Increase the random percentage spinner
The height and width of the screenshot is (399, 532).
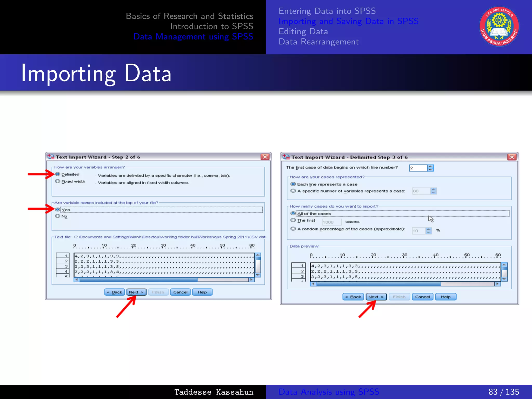[x=429, y=229]
